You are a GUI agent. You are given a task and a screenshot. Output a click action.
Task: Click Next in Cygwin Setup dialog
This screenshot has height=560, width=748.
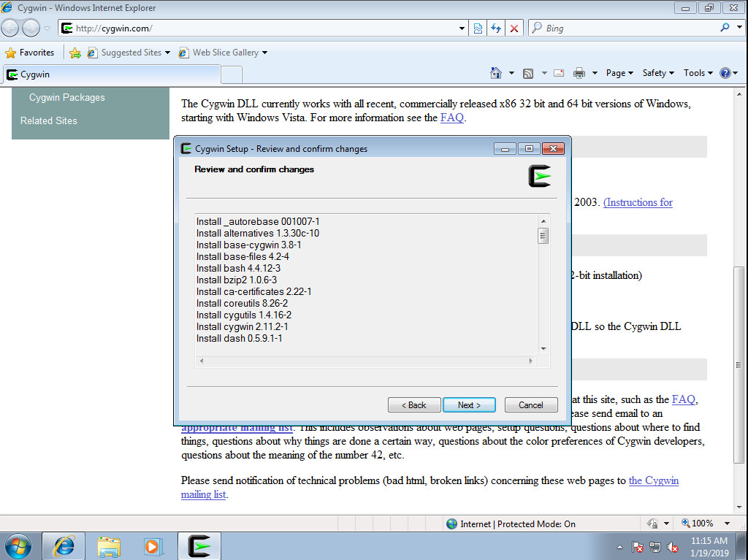469,405
